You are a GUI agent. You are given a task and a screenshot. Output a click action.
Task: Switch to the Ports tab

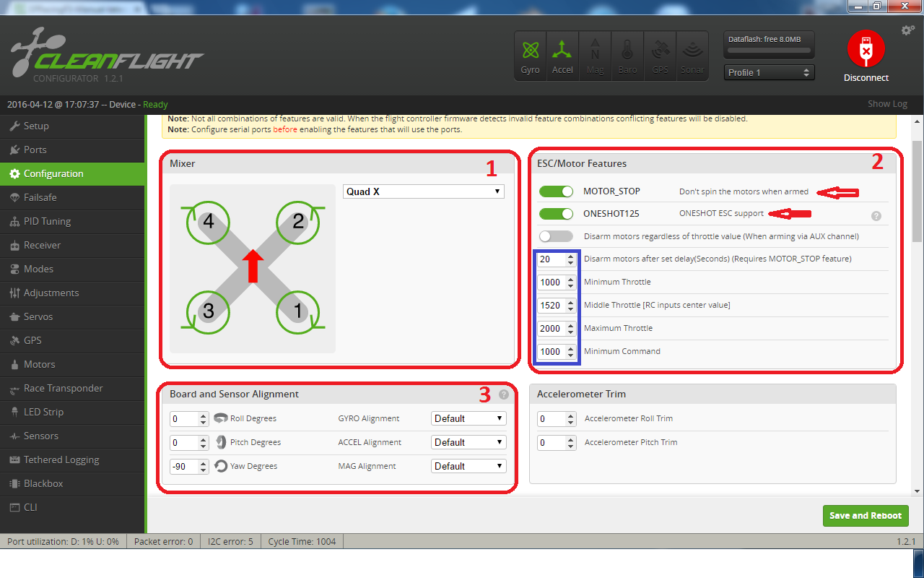[x=72, y=150]
